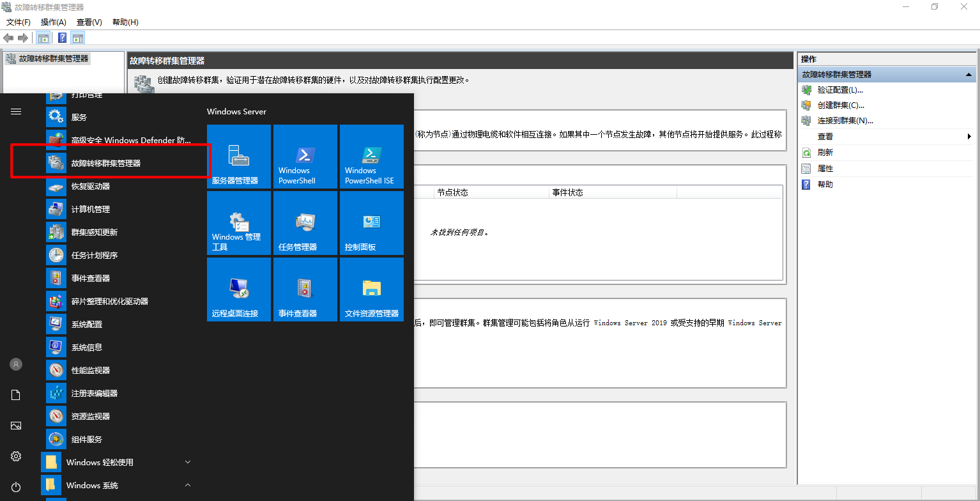Click the power icon in Start menu

point(16,487)
